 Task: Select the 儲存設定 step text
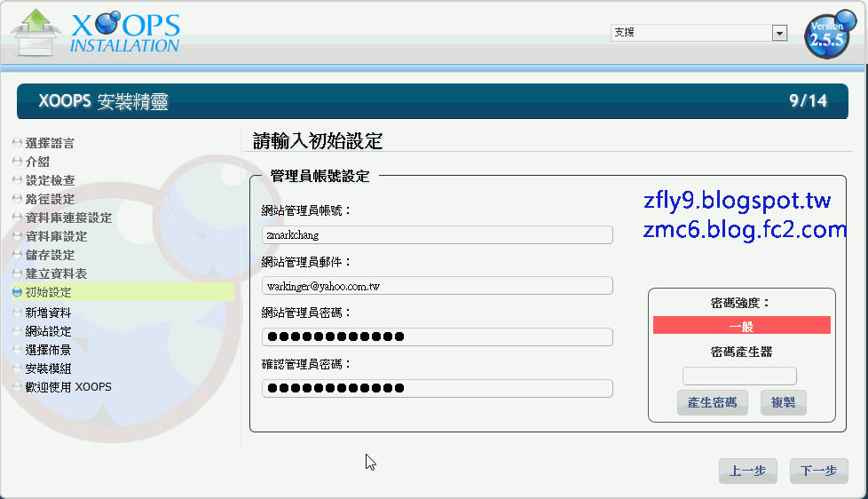50,255
